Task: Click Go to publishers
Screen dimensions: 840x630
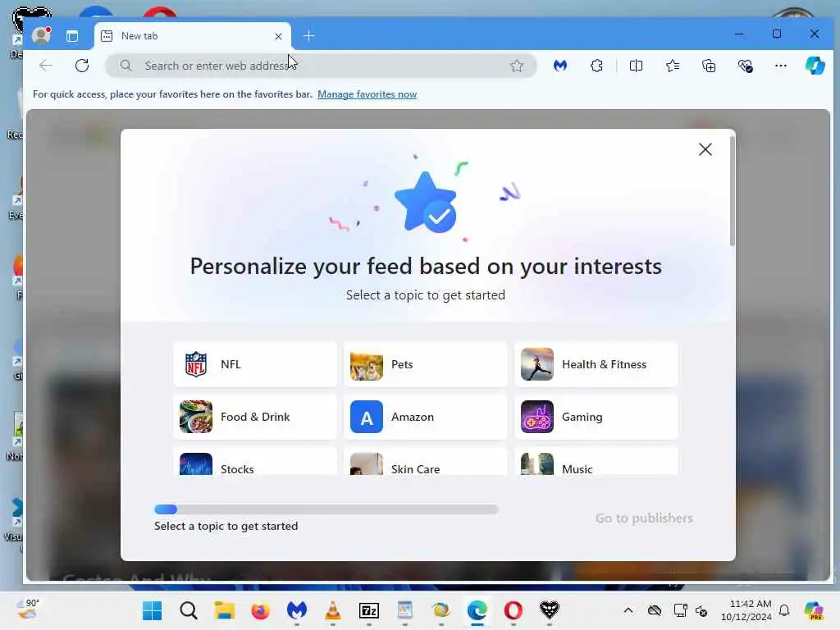Action: click(644, 518)
